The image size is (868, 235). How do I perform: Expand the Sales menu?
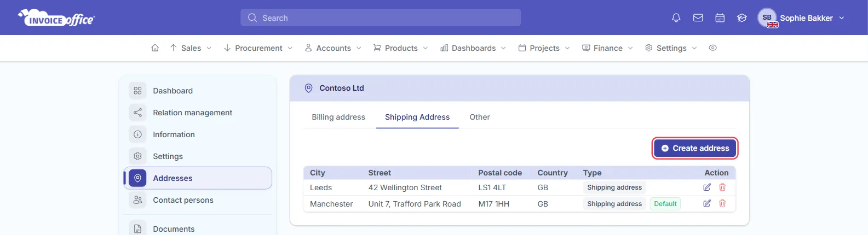coord(191,48)
